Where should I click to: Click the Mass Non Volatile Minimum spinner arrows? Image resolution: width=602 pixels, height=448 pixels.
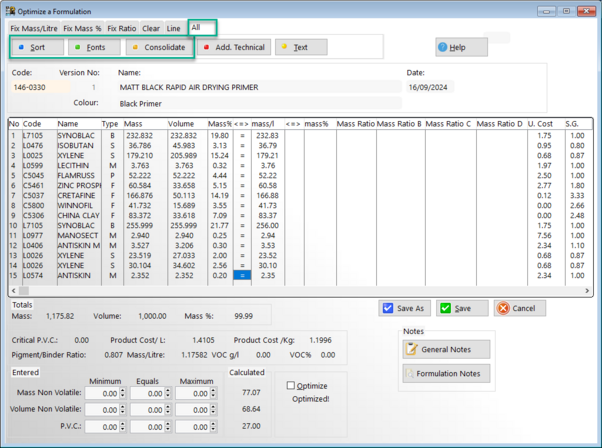[122, 393]
